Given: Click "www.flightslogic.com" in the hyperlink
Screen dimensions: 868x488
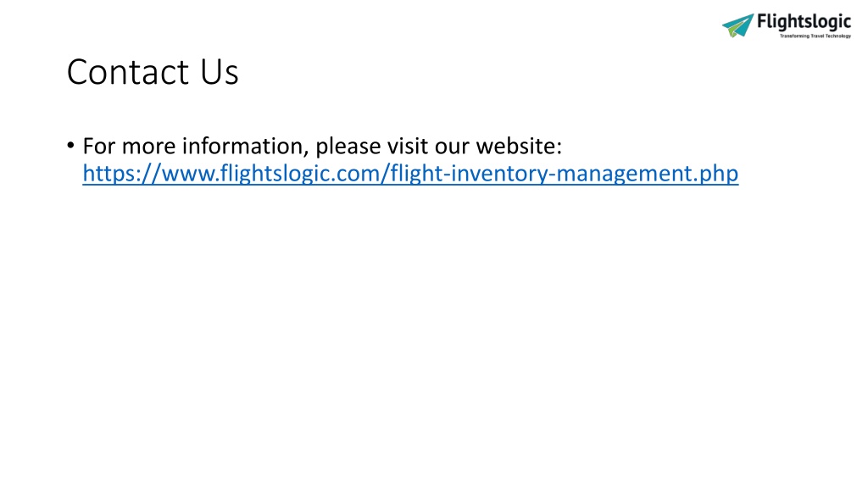Looking at the screenshot, I should pos(270,174).
